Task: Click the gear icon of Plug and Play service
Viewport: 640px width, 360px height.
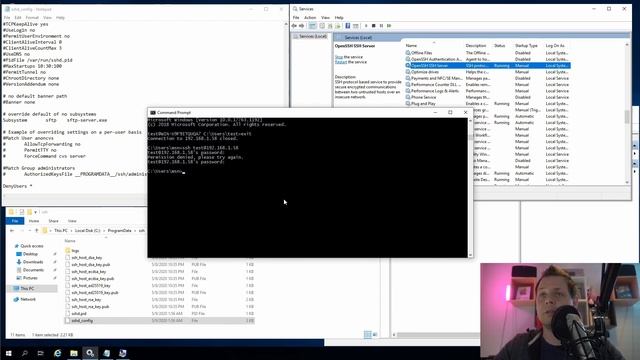Action: (x=408, y=104)
